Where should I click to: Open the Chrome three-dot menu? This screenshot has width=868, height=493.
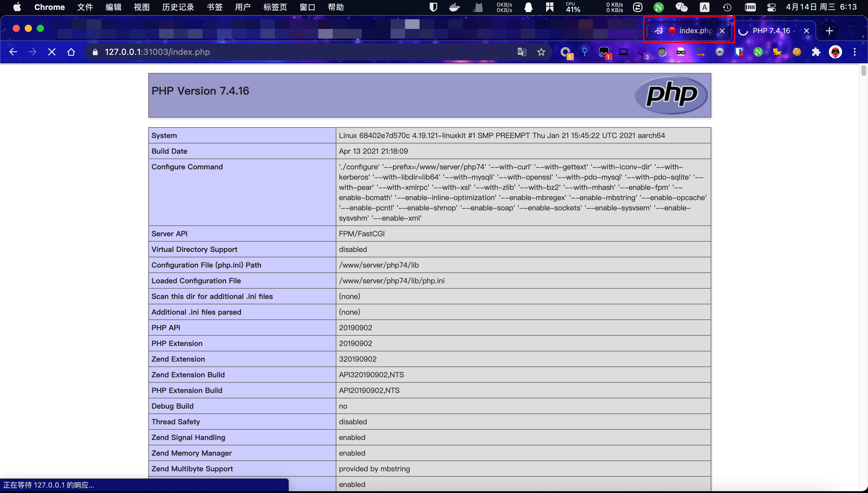click(x=854, y=52)
